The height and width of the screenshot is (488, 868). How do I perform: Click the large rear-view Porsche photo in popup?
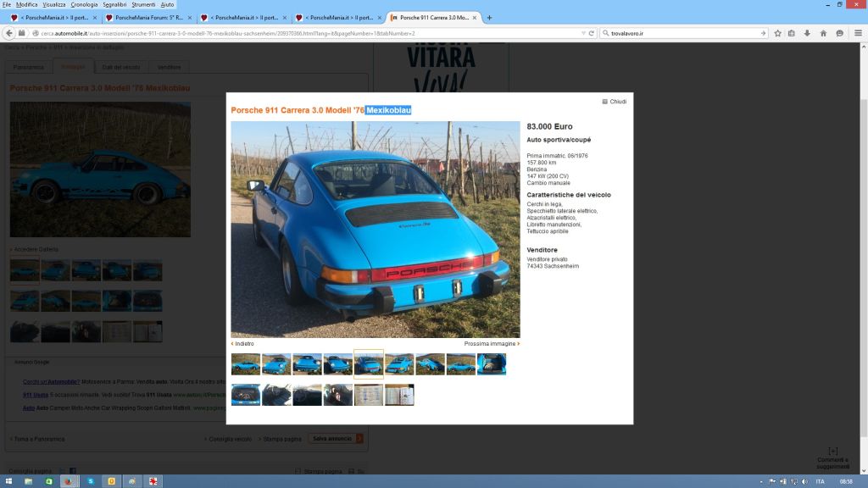pyautogui.click(x=376, y=230)
